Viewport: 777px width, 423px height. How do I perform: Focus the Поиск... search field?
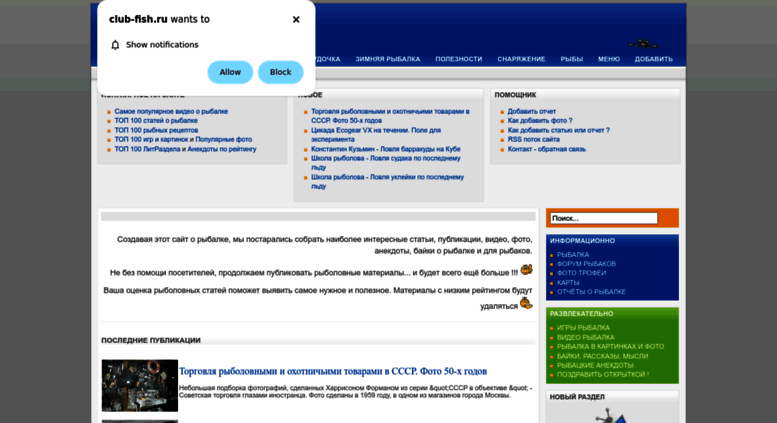tap(604, 218)
